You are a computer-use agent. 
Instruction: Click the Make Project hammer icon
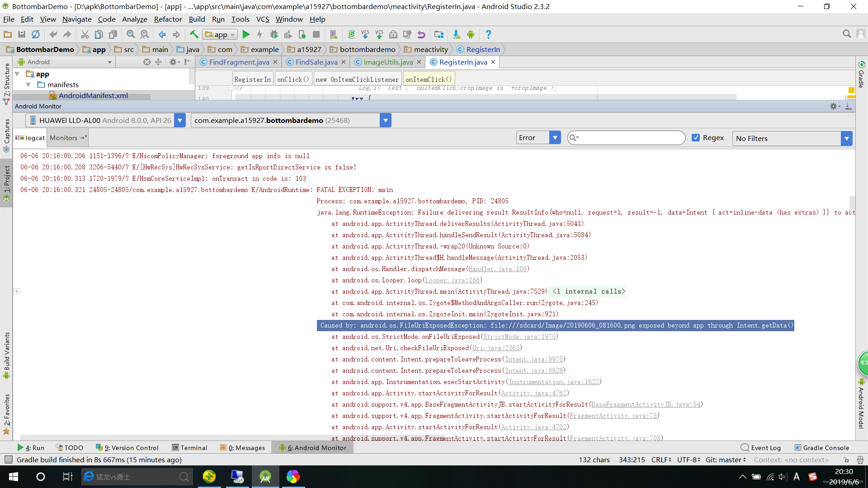click(x=194, y=34)
